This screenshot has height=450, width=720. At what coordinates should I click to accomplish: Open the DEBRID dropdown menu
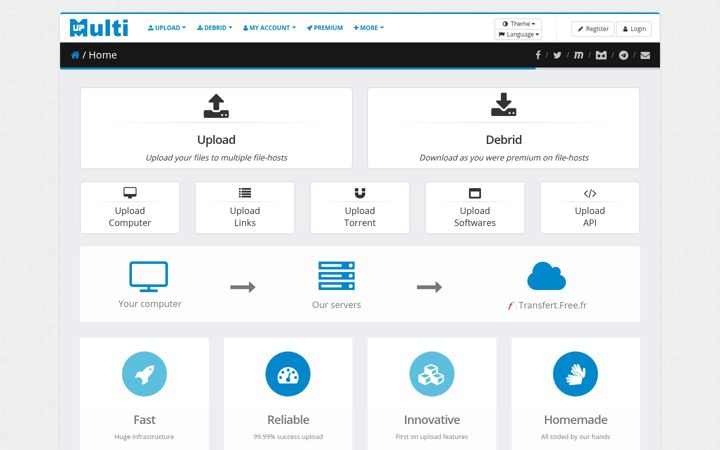coord(214,28)
